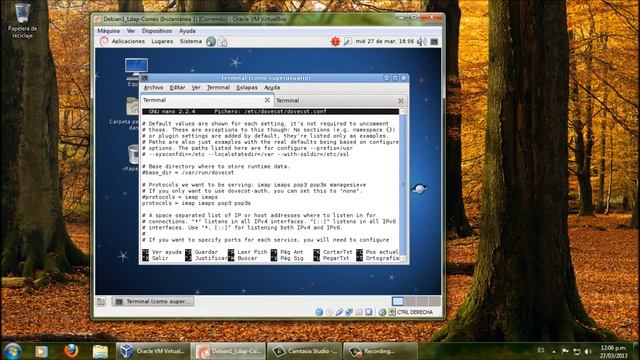Click the date and time clock in panel

tap(384, 41)
